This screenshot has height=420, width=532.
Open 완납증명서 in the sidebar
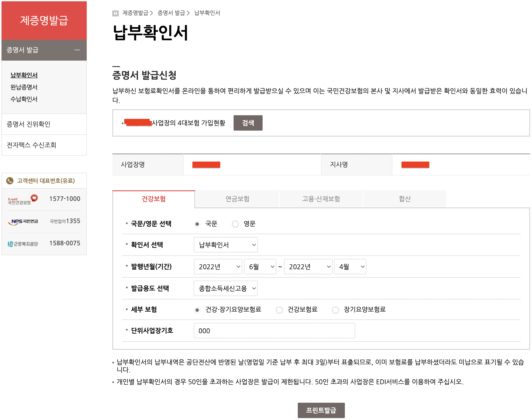(24, 87)
